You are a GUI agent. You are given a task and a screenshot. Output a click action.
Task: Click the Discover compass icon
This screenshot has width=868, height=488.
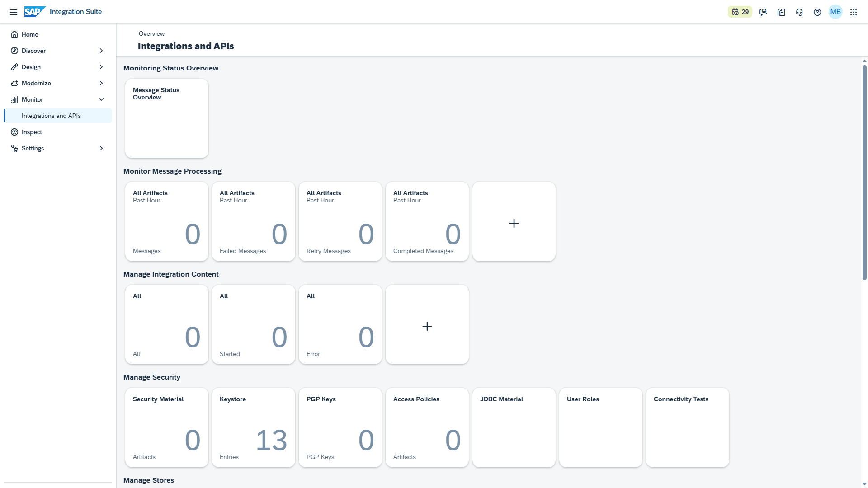point(14,51)
